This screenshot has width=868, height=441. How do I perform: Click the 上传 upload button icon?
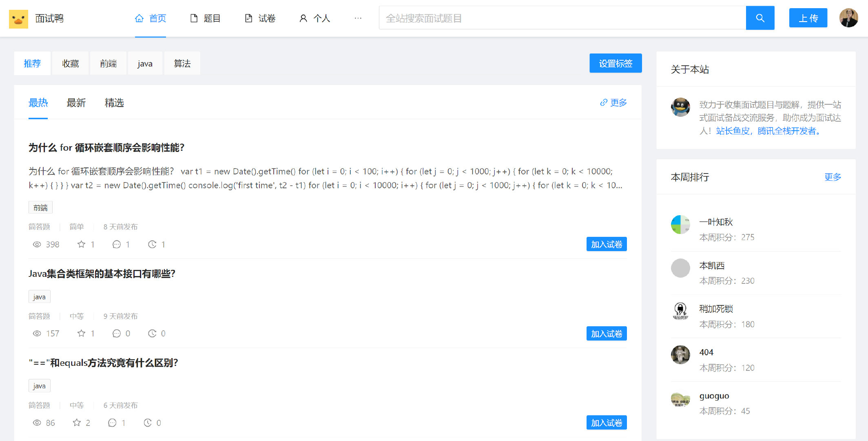[x=807, y=18]
